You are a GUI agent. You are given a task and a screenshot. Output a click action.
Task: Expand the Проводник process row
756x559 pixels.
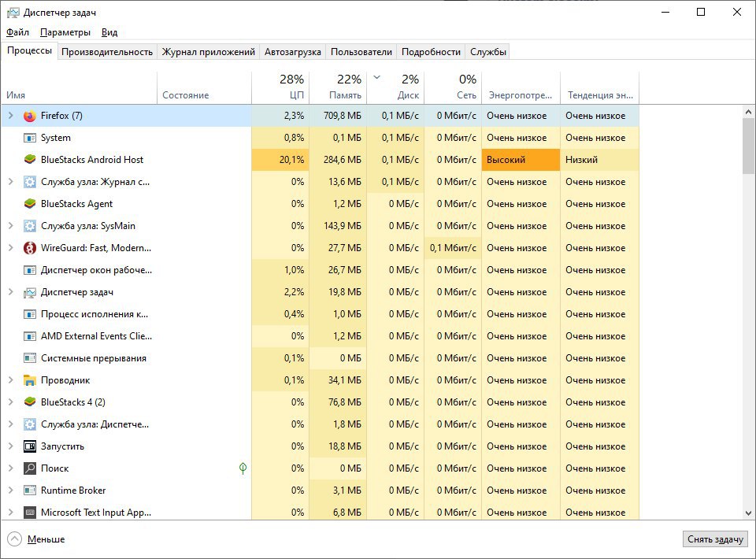pos(11,380)
